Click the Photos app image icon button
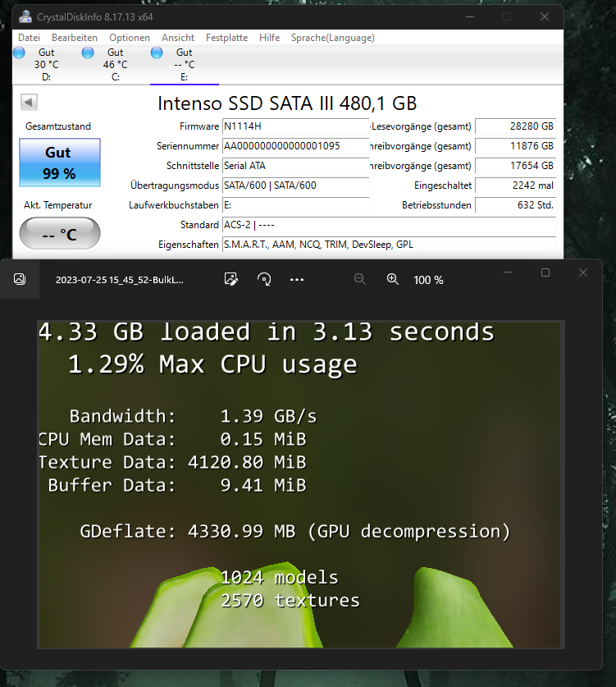Screen dimensions: 616x687 click(20, 279)
